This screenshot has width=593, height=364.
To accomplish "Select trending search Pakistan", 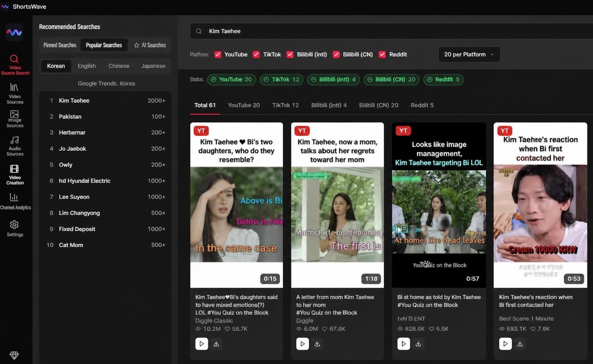I will pyautogui.click(x=106, y=116).
